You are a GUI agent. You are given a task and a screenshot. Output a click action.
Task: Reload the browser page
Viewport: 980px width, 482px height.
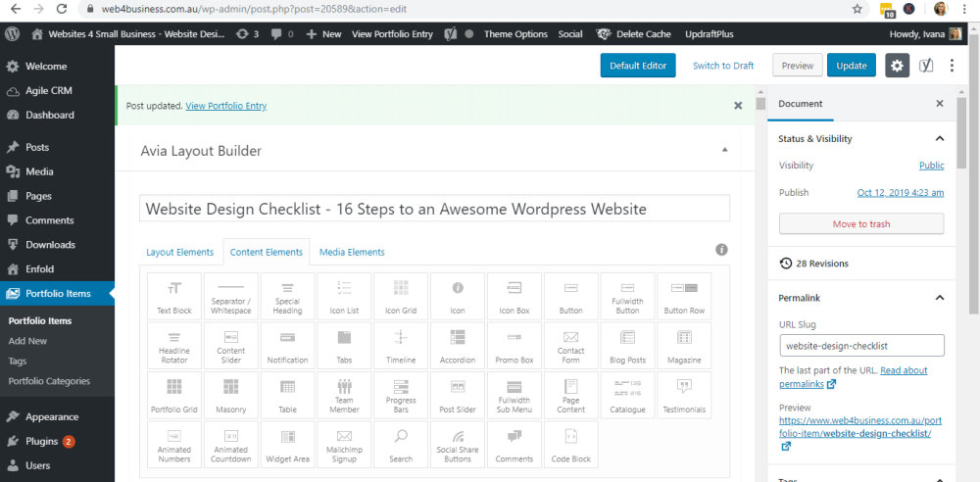pyautogui.click(x=61, y=9)
